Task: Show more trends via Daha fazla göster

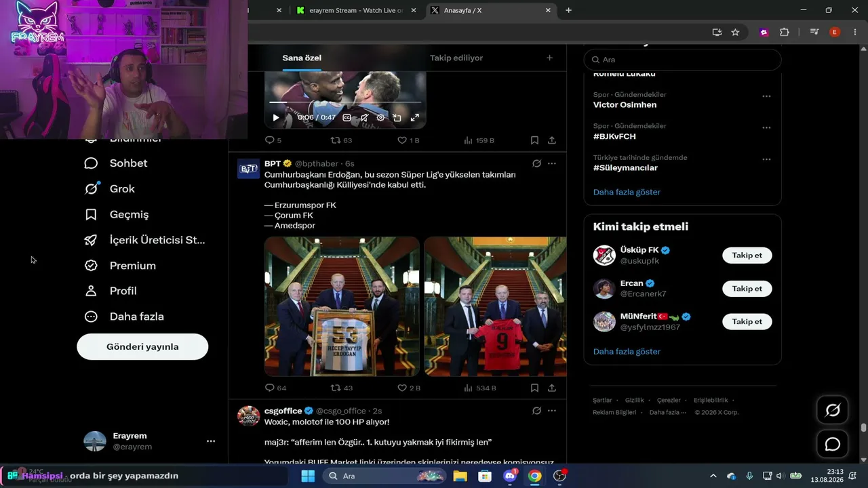Action: pos(627,192)
